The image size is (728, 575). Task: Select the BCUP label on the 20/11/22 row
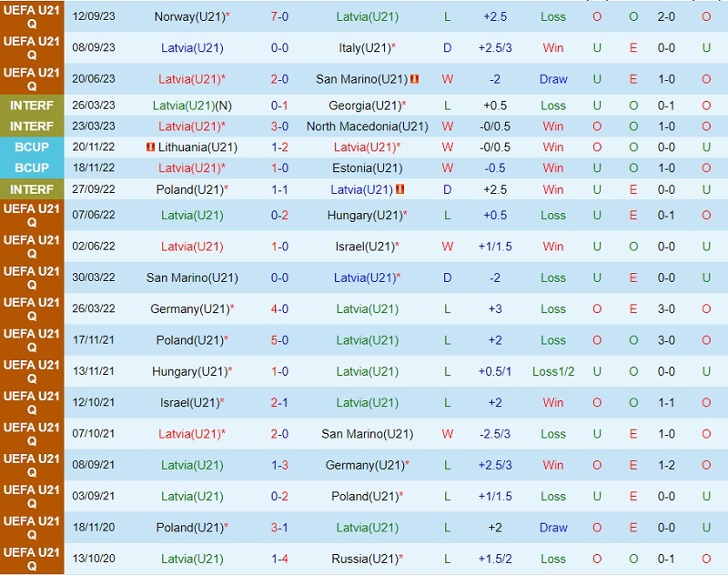[x=32, y=147]
